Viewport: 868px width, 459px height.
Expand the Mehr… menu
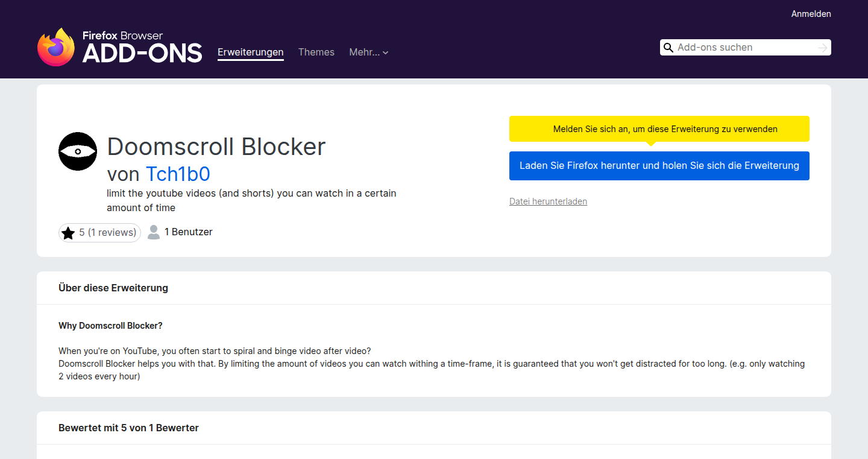368,52
